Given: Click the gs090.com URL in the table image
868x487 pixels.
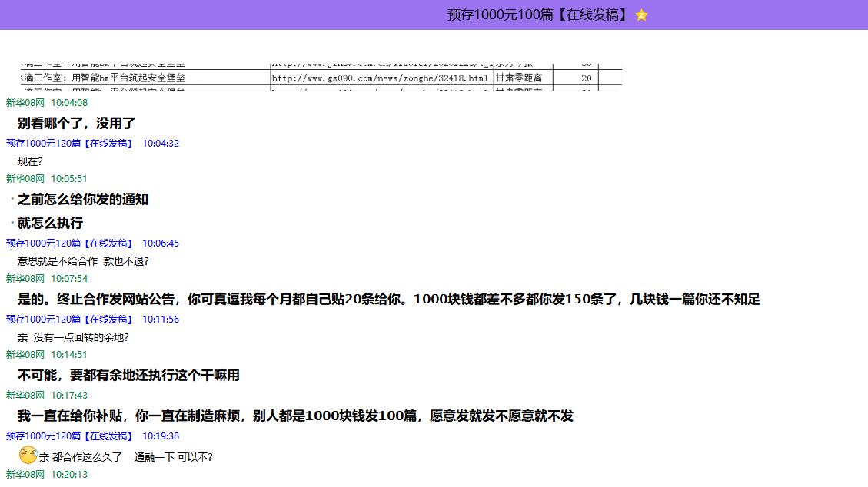Looking at the screenshot, I should [x=380, y=78].
